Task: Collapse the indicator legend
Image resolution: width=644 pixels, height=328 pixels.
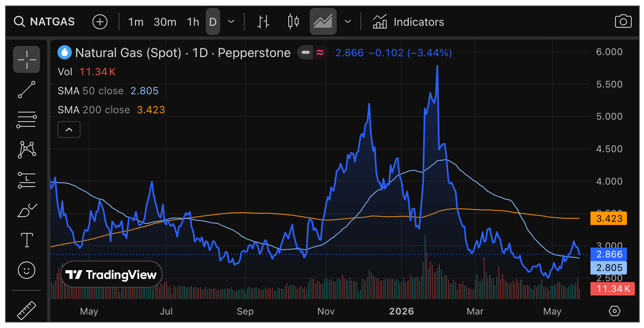Action: pos(69,130)
